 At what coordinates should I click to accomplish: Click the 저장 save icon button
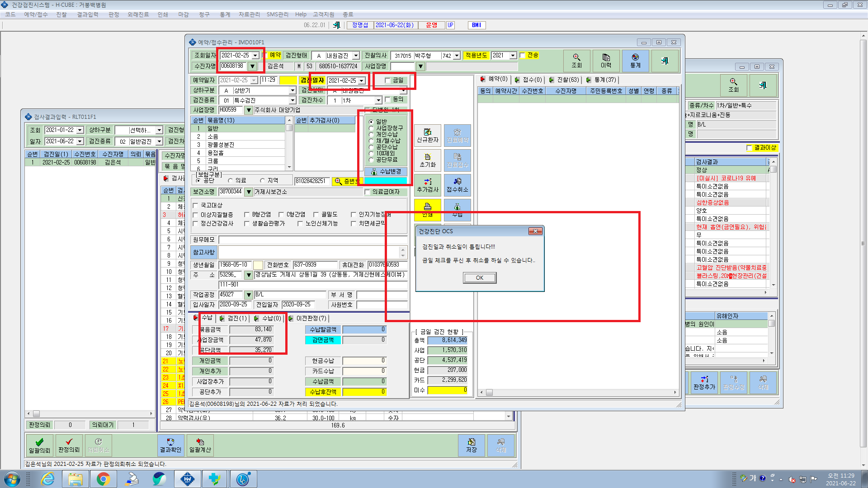(471, 446)
